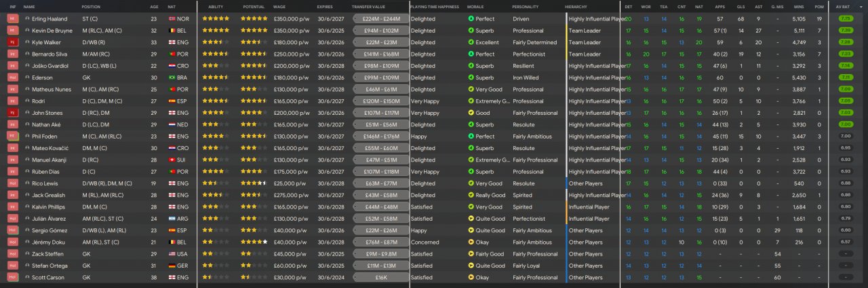Click Jérémy Doku's Okay morale icon
The image size is (868, 288).
tap(471, 242)
